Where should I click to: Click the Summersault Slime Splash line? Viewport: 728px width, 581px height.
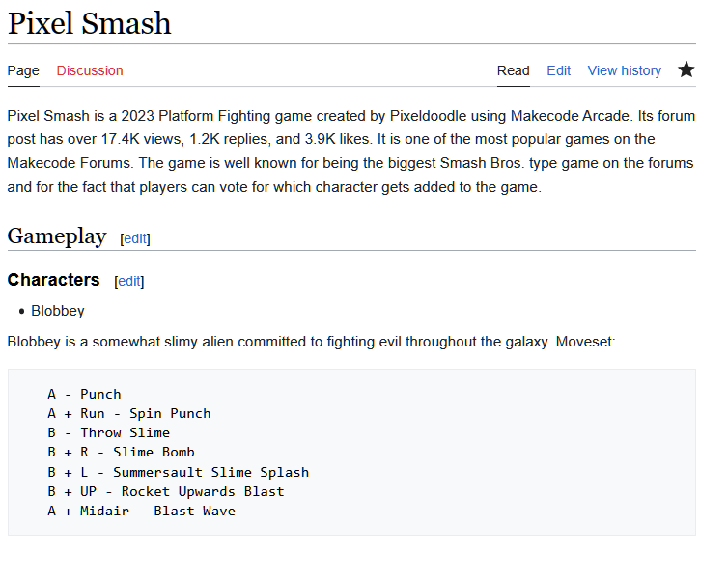coord(178,472)
